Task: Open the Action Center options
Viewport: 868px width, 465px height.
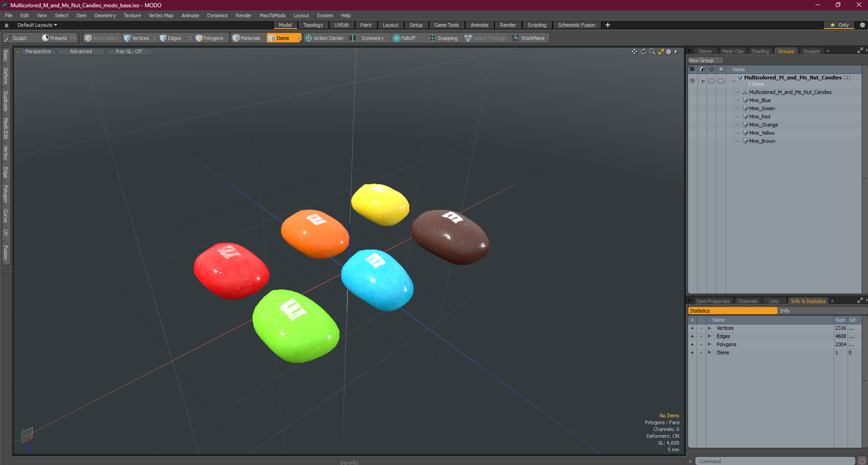Action: pyautogui.click(x=325, y=38)
